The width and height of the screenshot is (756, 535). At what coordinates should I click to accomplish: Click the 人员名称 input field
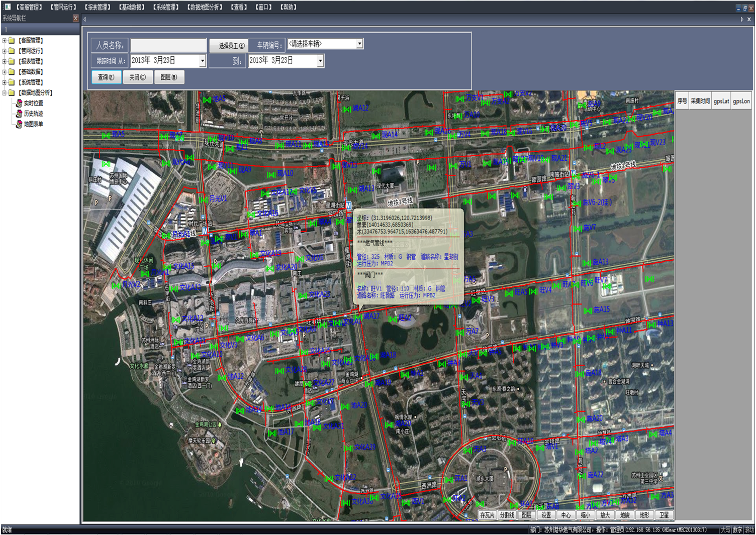168,46
